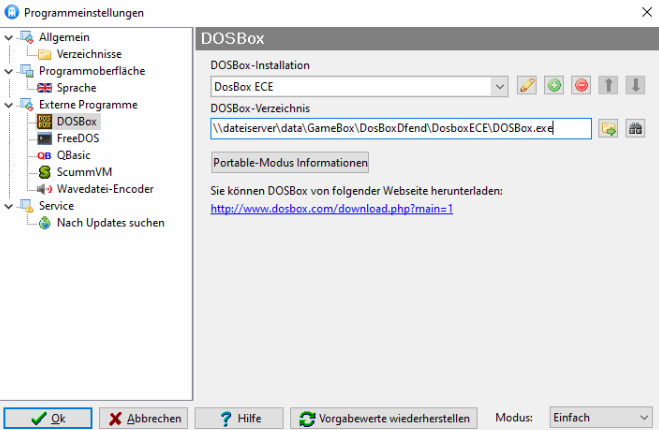Move installation down with arrow icon
This screenshot has height=430, width=659.
tap(634, 86)
